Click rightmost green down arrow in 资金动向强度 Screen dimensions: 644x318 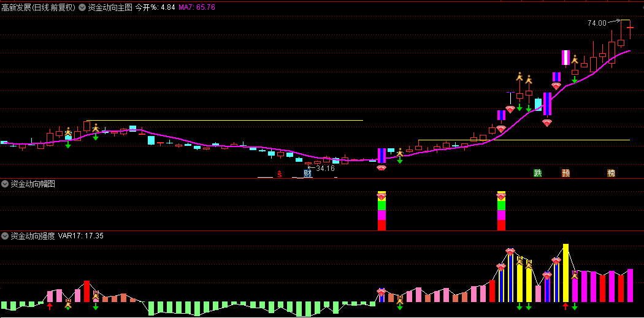[575, 306]
